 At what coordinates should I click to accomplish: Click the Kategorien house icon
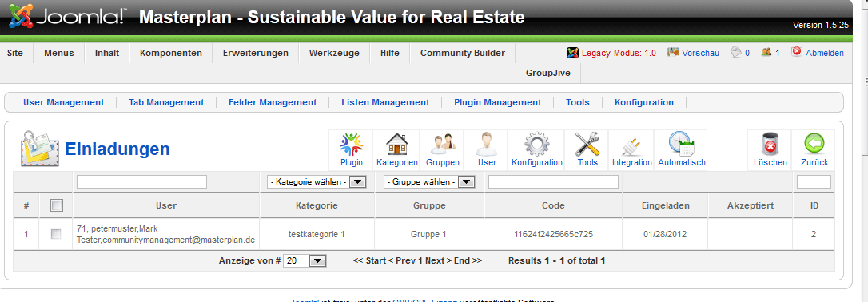tap(397, 145)
